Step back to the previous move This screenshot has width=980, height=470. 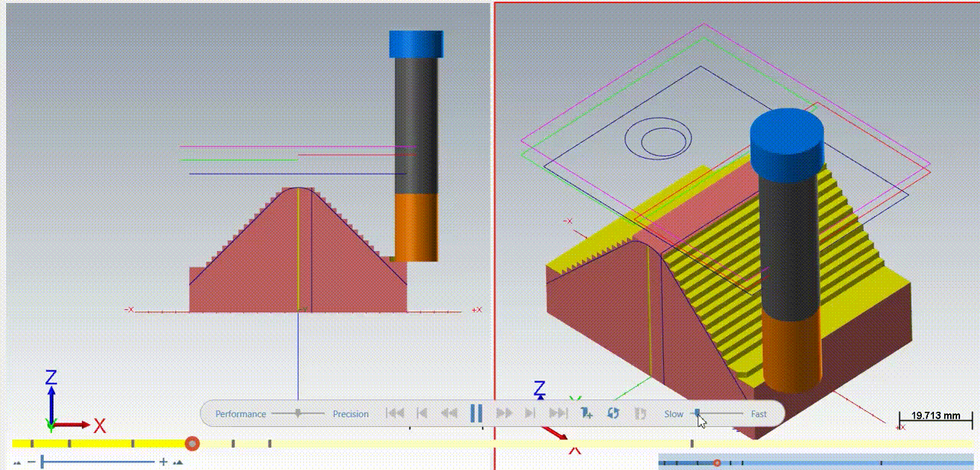tap(422, 413)
